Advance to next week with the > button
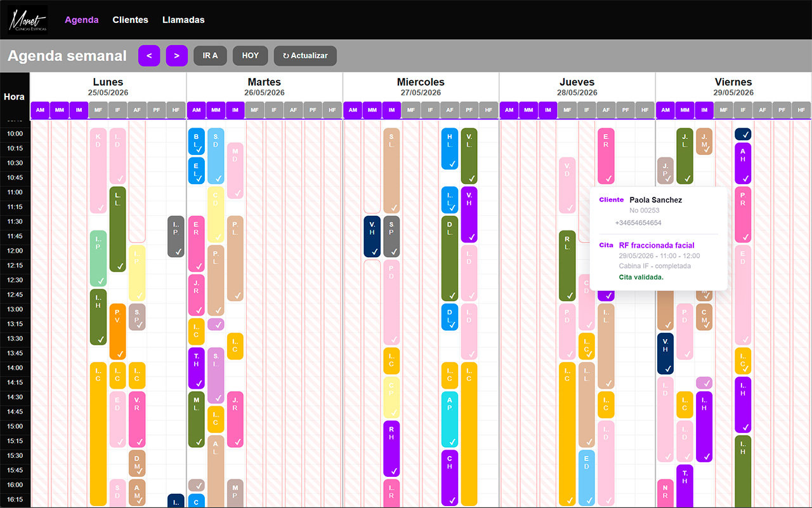812x508 pixels. tap(177, 56)
